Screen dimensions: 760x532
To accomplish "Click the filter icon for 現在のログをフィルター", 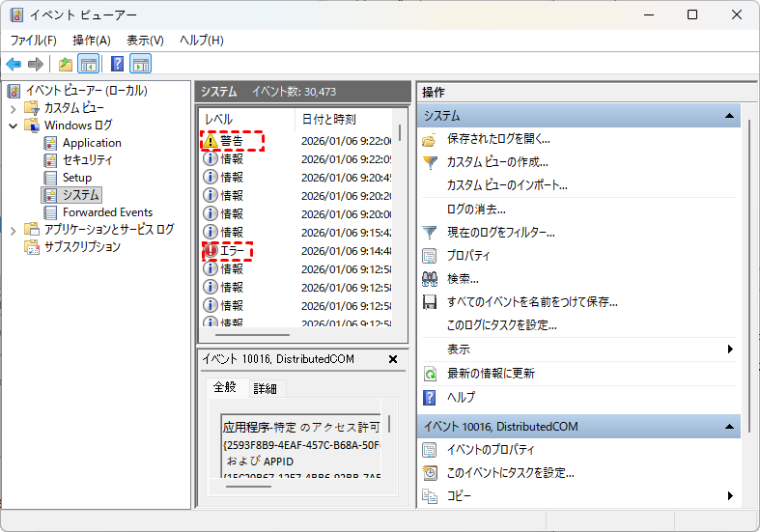I will [x=430, y=233].
